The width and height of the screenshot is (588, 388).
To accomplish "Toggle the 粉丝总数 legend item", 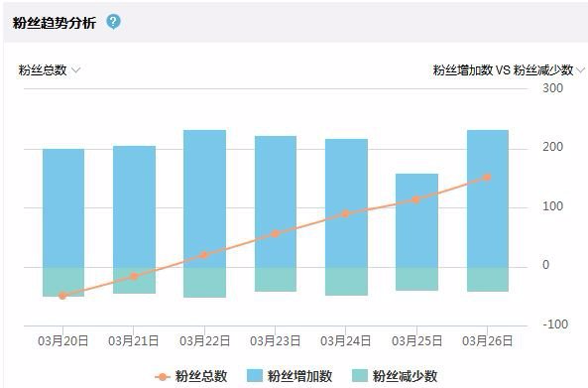I will 190,376.
